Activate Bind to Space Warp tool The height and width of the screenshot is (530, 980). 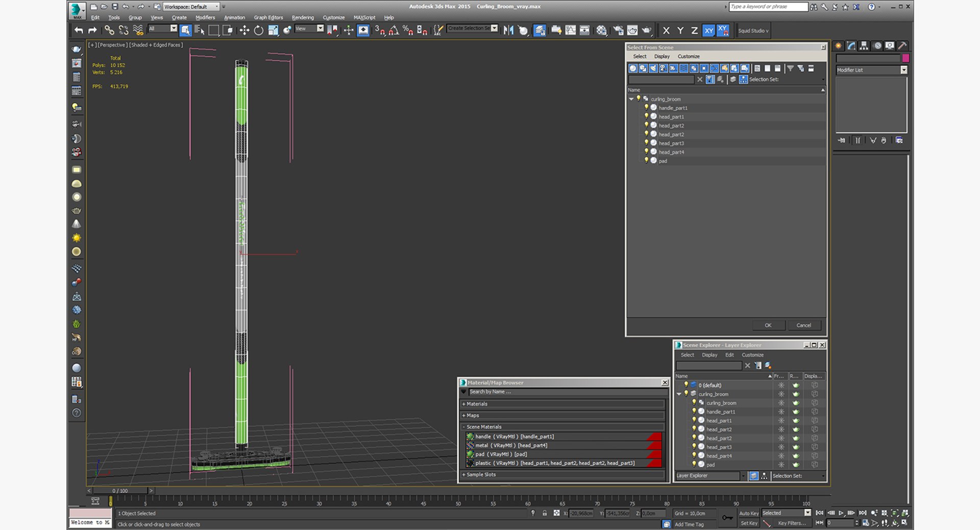[x=138, y=31]
